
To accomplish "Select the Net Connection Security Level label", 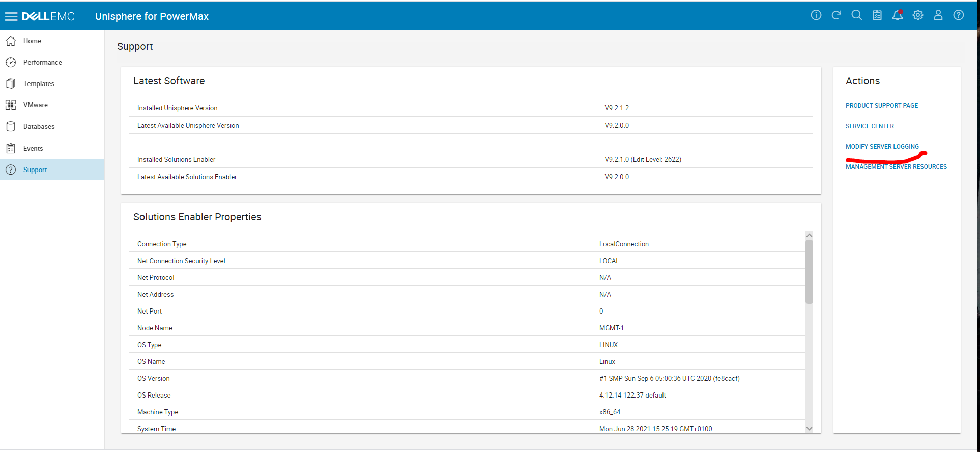I will click(x=181, y=261).
